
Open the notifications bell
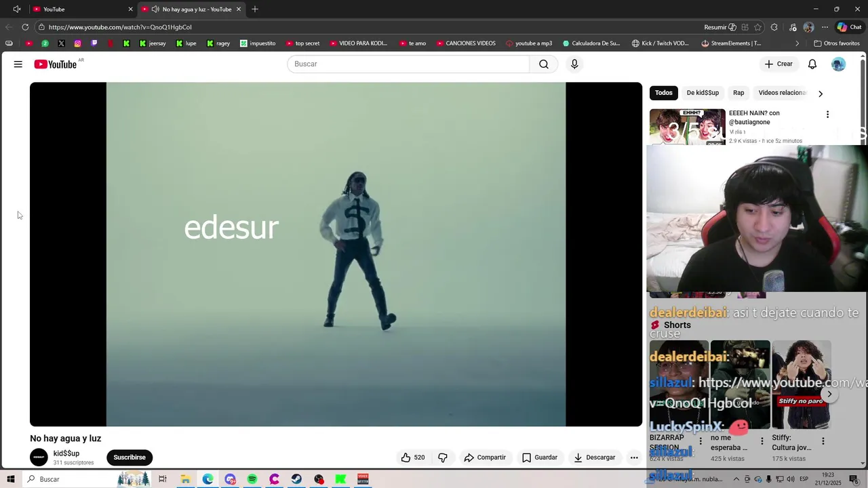click(812, 64)
